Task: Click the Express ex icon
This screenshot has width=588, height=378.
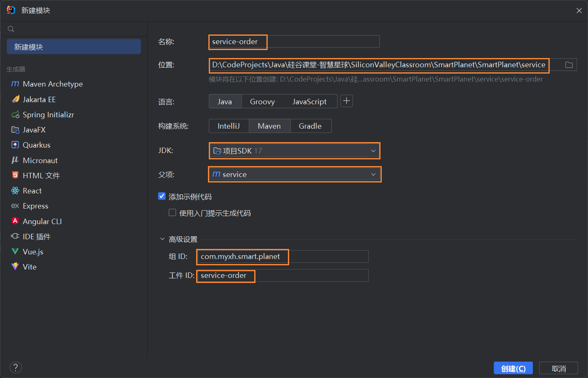Action: (x=15, y=206)
